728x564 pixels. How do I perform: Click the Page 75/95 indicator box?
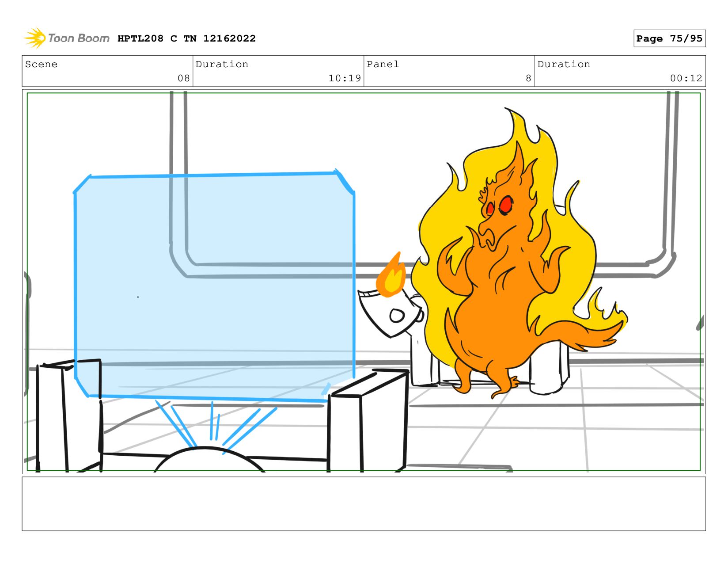669,38
